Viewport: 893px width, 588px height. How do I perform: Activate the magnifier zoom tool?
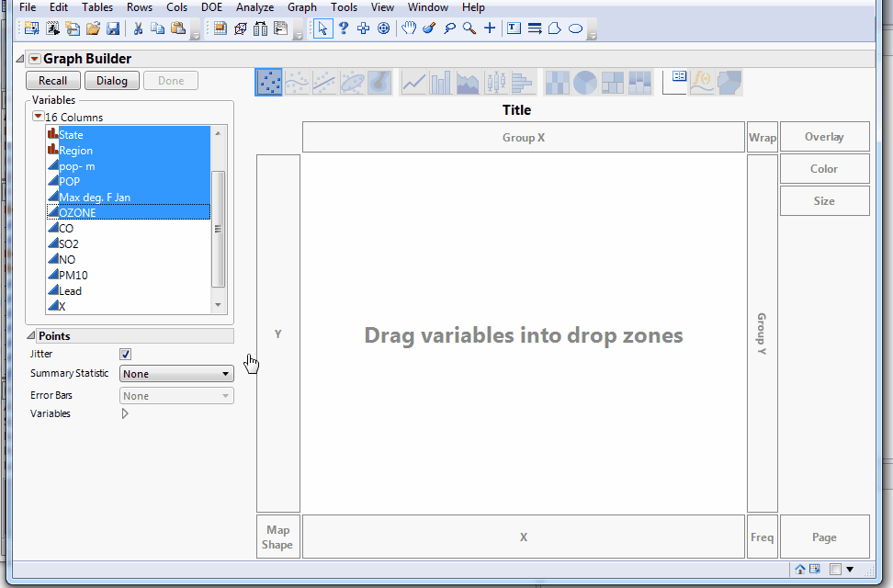click(469, 28)
